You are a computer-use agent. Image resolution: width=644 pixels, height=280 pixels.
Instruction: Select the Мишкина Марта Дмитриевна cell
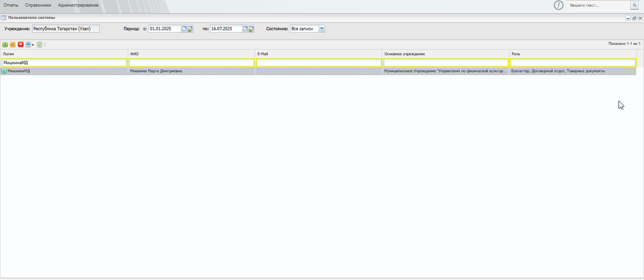[191, 71]
